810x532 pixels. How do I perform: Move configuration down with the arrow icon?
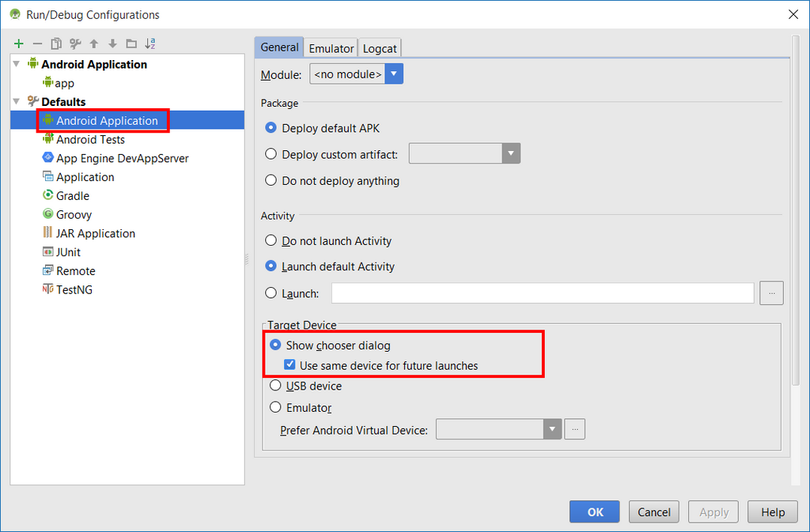112,43
